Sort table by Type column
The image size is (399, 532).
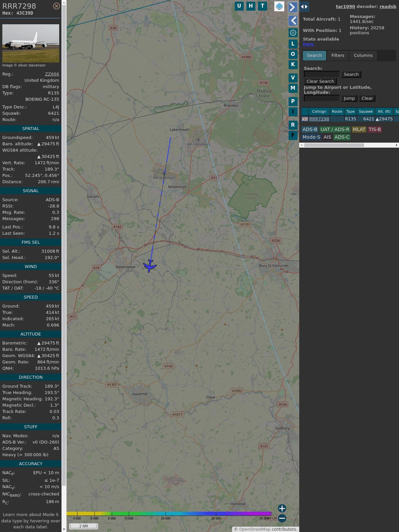(x=350, y=111)
